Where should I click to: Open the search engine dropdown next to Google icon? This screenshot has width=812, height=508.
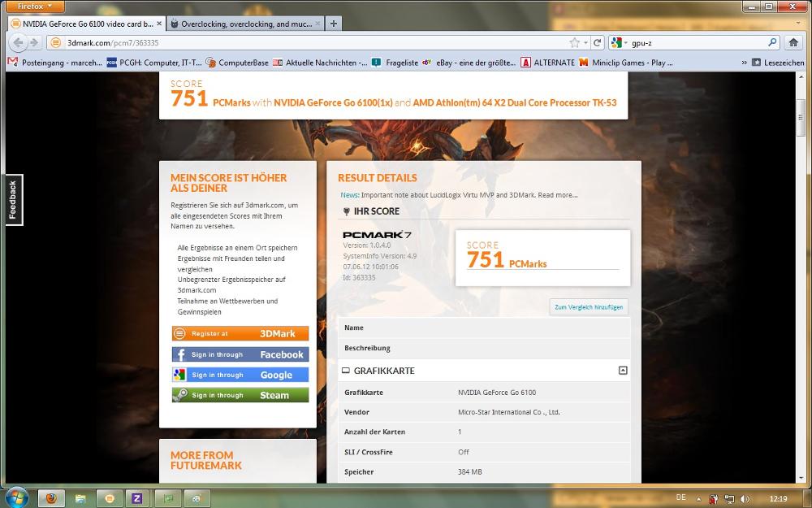point(625,42)
